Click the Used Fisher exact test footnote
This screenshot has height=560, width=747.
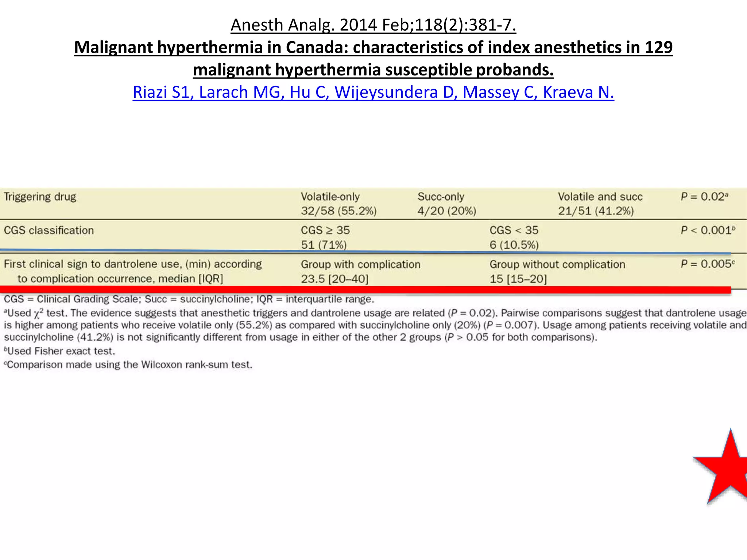tap(60, 351)
